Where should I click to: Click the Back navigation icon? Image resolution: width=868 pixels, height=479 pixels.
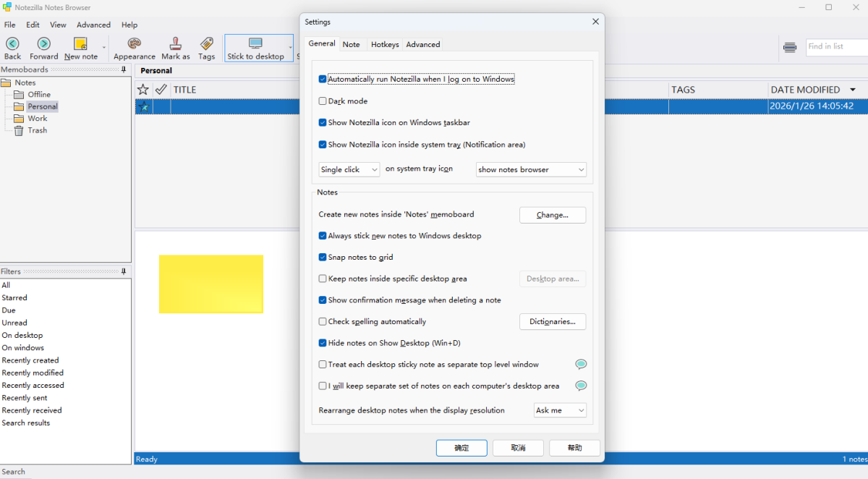pyautogui.click(x=12, y=44)
